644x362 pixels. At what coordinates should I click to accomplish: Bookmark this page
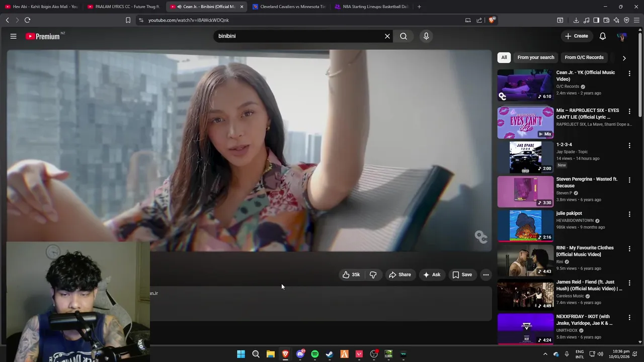[128, 20]
